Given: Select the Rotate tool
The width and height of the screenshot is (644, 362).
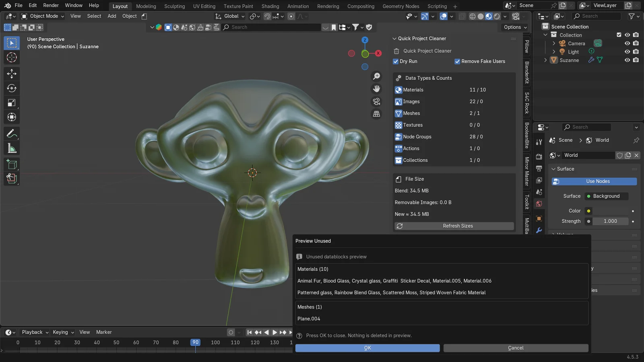Looking at the screenshot, I should (12, 88).
